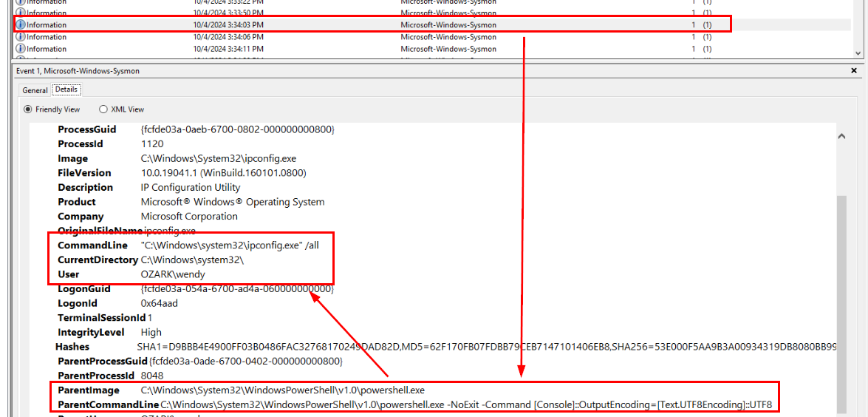Click the ProcessId value 1120
868x417 pixels.
pos(151,144)
